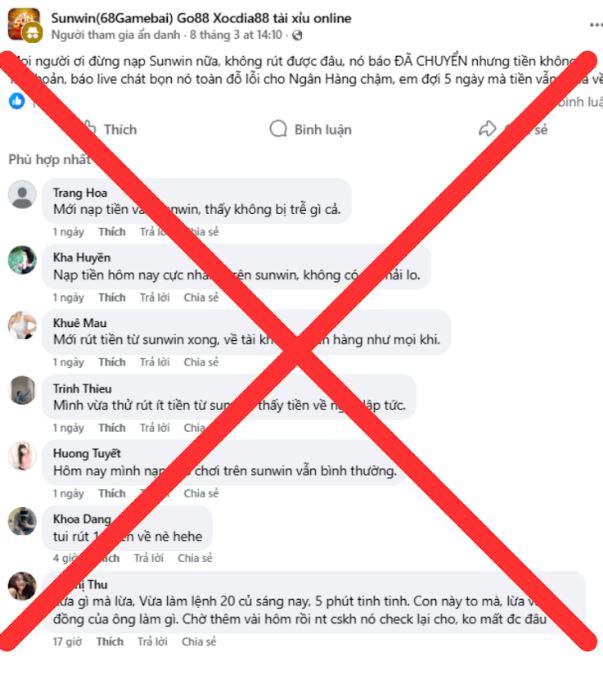The image size is (603, 683).
Task: Click the share arrow icon
Action: (x=487, y=129)
